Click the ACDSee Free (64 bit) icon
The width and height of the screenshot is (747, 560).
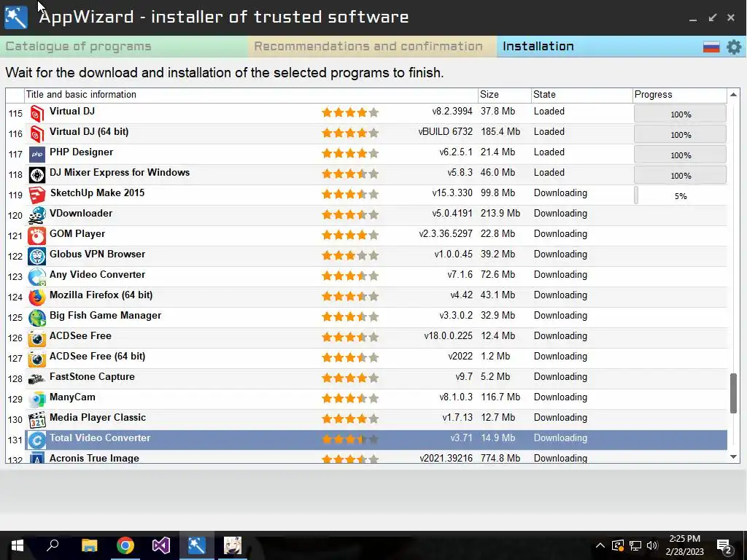click(36, 359)
